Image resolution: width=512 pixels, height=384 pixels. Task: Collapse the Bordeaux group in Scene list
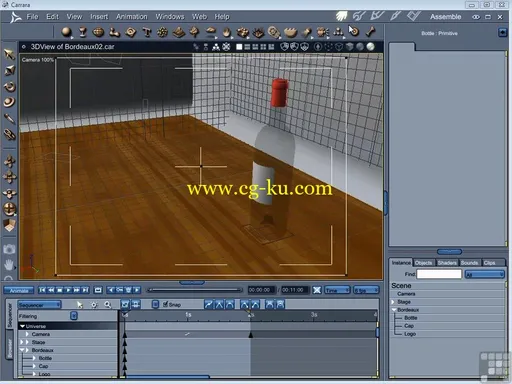coord(394,310)
